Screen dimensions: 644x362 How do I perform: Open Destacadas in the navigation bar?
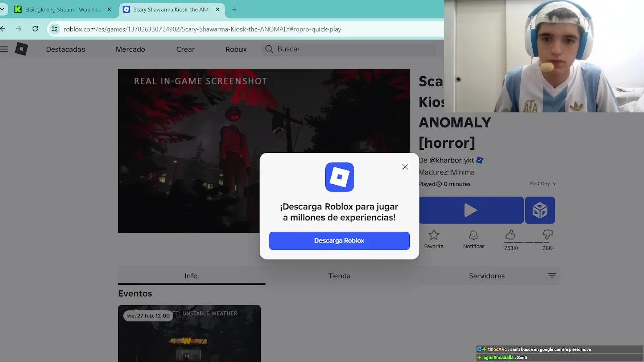[65, 49]
